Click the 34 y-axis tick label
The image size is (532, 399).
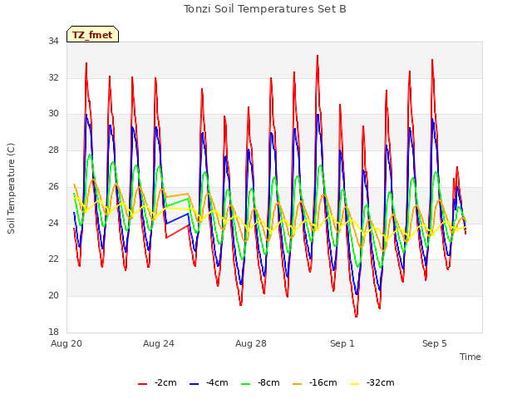pyautogui.click(x=53, y=42)
